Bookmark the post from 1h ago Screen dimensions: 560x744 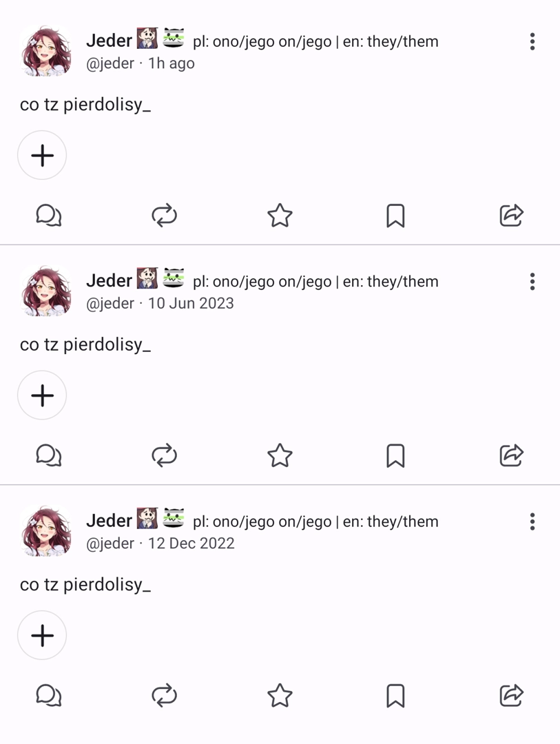(395, 216)
